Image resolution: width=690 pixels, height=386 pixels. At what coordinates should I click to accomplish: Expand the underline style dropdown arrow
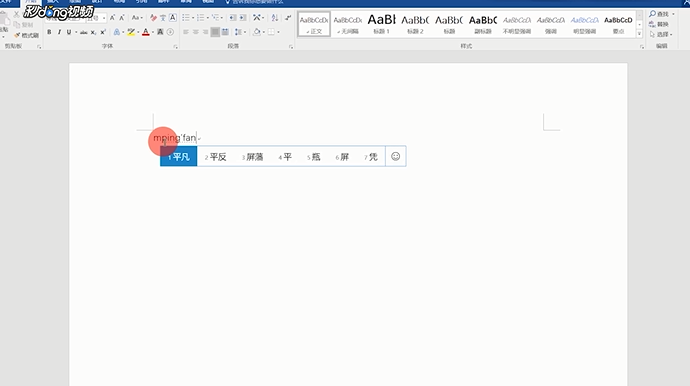pos(76,32)
